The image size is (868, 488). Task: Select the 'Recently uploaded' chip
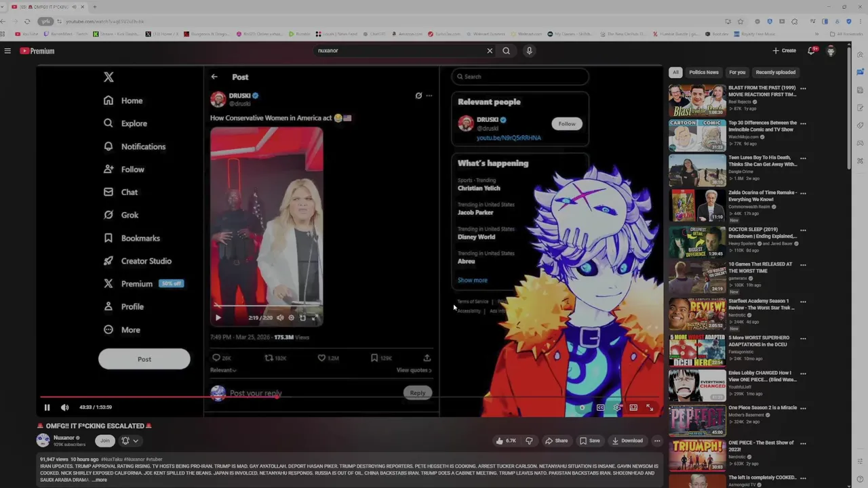[x=776, y=73]
